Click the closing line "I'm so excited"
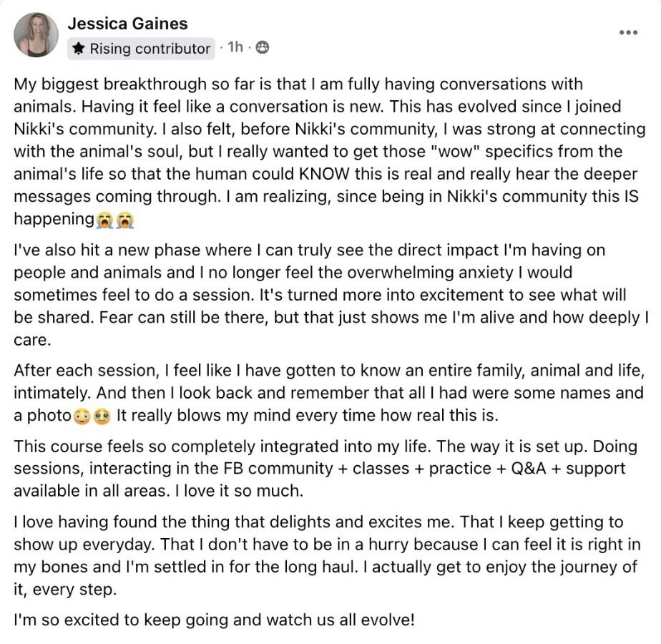Screen dimensions: 661x644 click(x=214, y=620)
